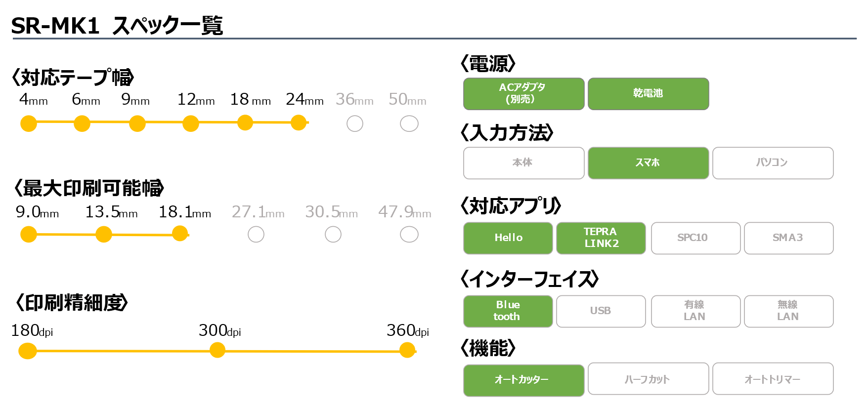Click the ハーフカット function box
This screenshot has width=868, height=407.
pyautogui.click(x=649, y=379)
